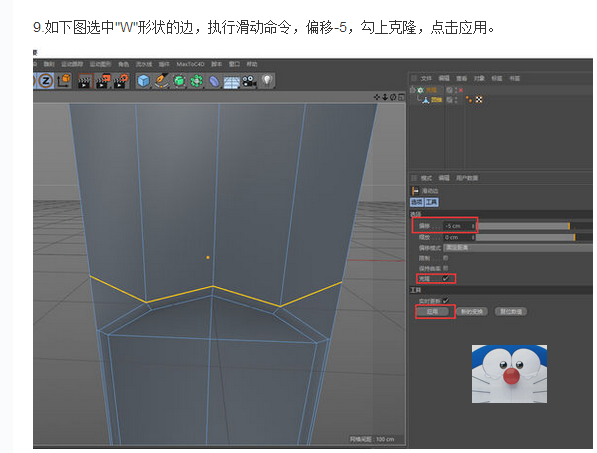Toggle the 限制 (Limit) checkbox
The height and width of the screenshot is (453, 597).
tap(445, 258)
